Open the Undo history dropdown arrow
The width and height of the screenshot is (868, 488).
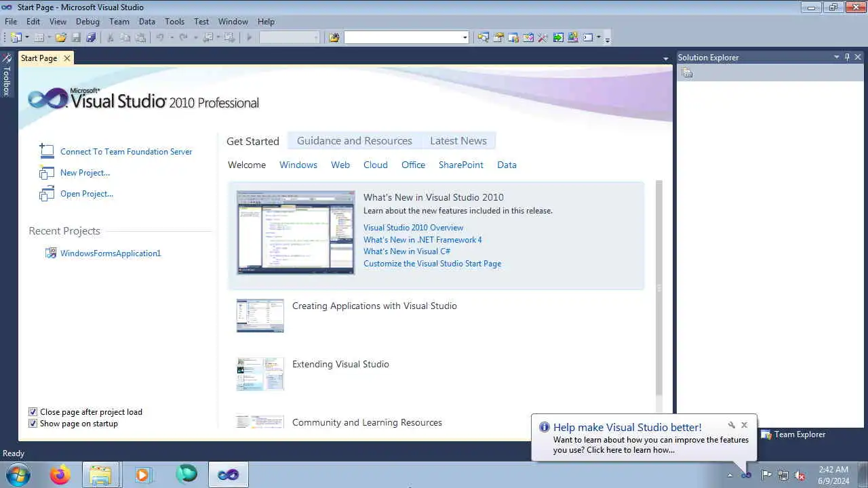[172, 38]
